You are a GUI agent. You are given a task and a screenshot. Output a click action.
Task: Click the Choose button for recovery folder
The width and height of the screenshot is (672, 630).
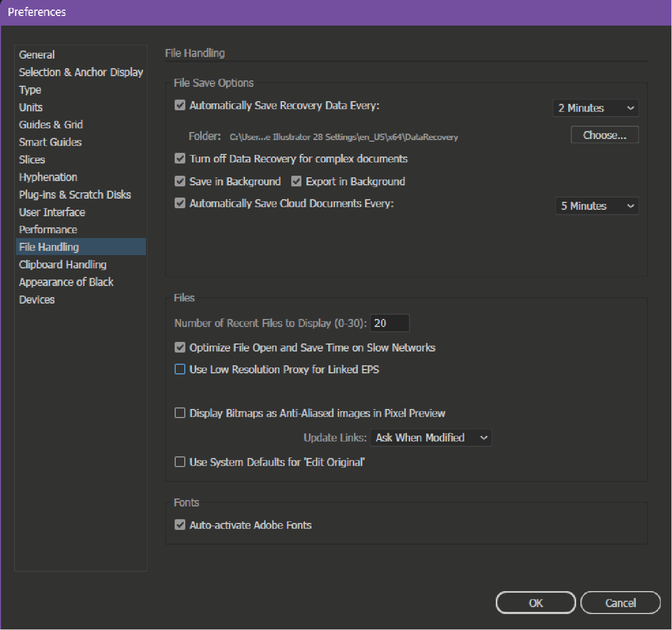tap(604, 134)
